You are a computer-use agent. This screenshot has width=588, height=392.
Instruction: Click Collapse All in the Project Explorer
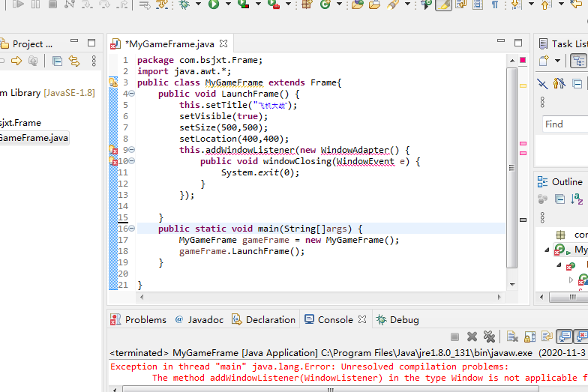pos(57,61)
